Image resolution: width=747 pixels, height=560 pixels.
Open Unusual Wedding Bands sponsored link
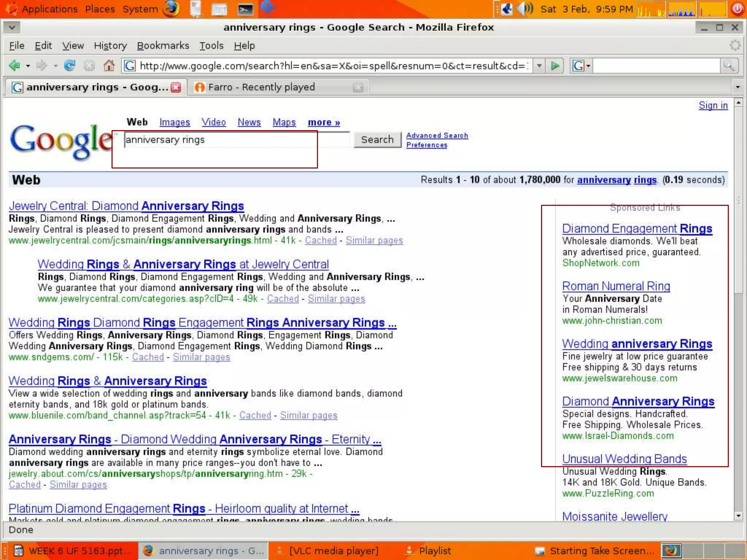(624, 459)
